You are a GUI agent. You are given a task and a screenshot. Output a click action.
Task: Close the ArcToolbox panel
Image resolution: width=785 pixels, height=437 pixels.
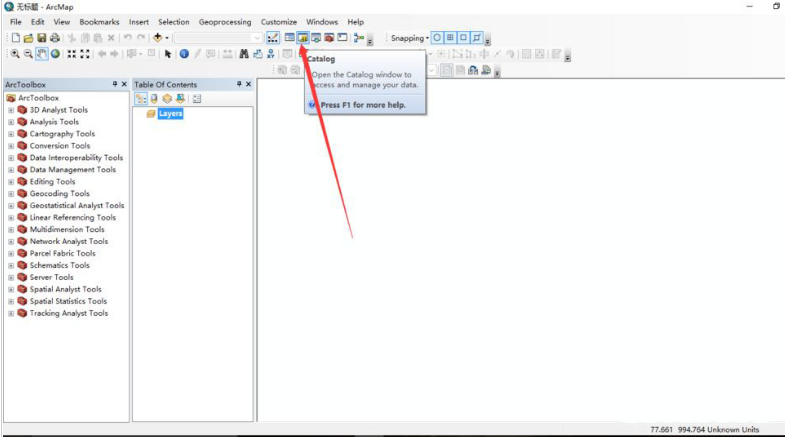point(124,85)
